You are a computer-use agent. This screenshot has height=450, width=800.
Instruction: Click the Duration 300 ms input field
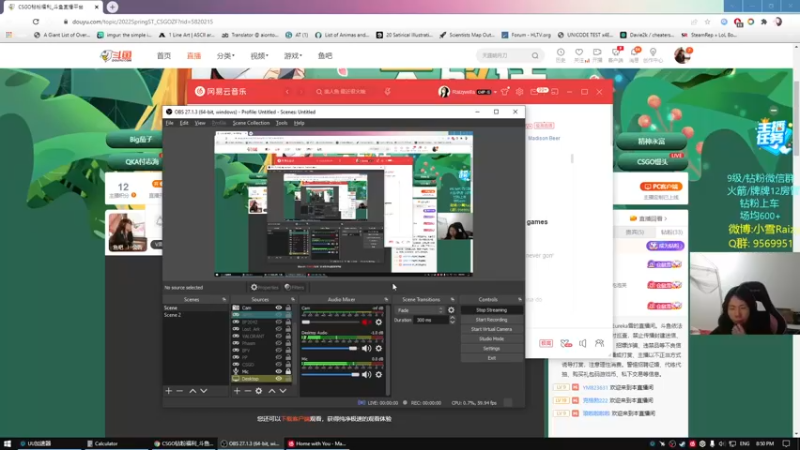[431, 320]
